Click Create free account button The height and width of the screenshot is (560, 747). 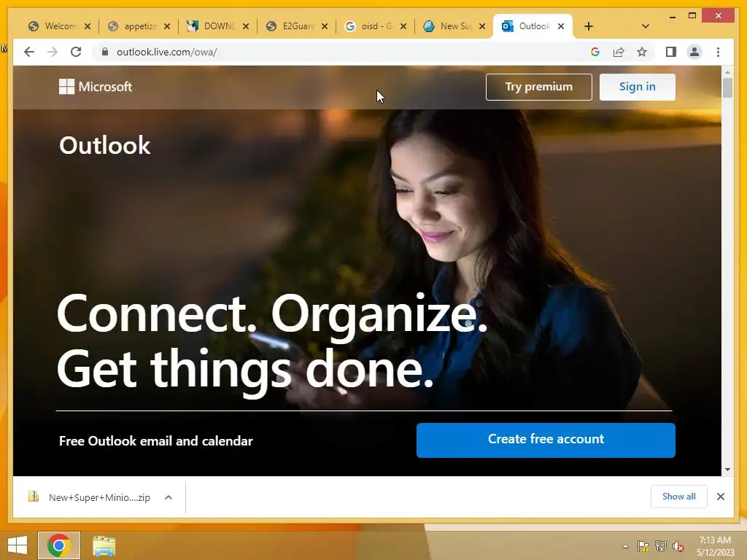(546, 440)
